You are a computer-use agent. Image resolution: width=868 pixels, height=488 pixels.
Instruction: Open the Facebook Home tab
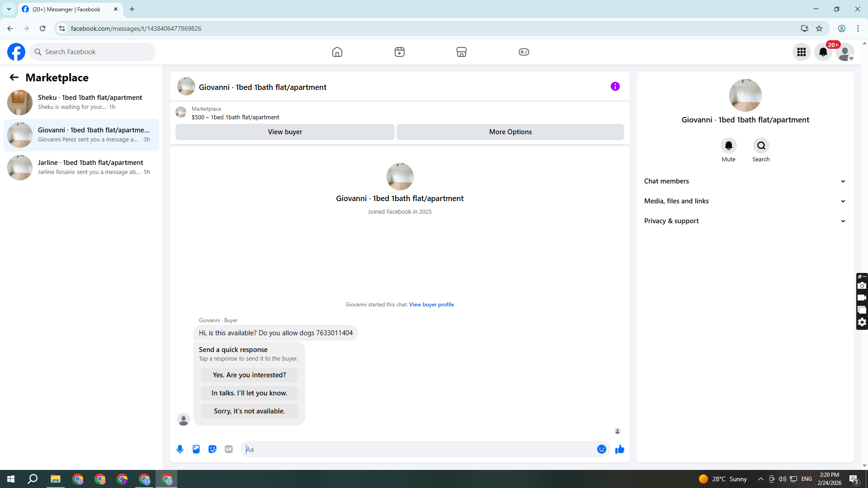(x=337, y=52)
